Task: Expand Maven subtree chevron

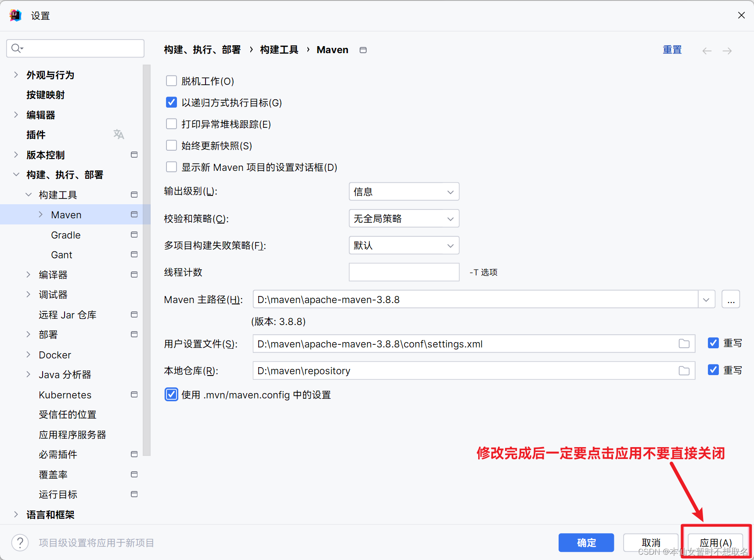Action: point(41,214)
